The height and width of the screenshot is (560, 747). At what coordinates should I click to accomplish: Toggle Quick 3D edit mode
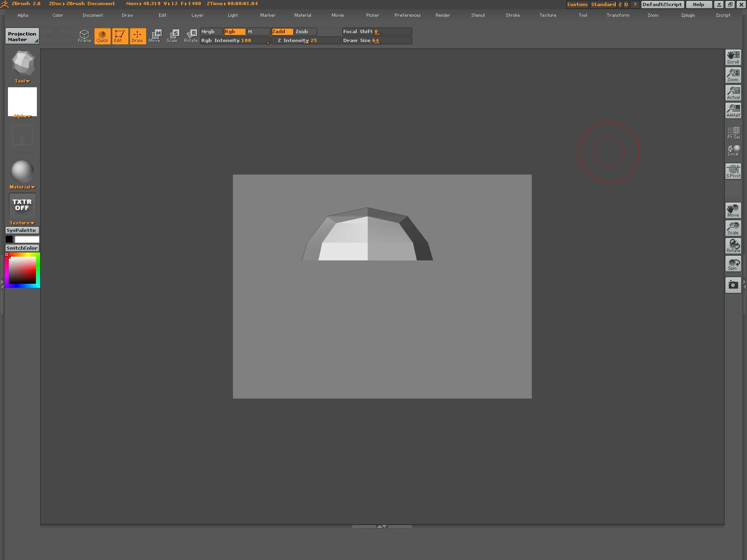click(102, 36)
